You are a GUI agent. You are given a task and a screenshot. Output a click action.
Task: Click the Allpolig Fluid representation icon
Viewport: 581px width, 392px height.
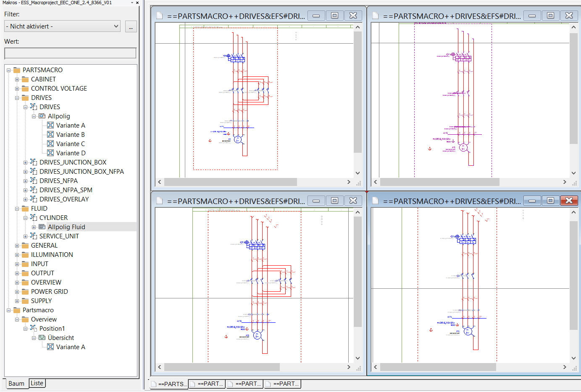(x=42, y=227)
